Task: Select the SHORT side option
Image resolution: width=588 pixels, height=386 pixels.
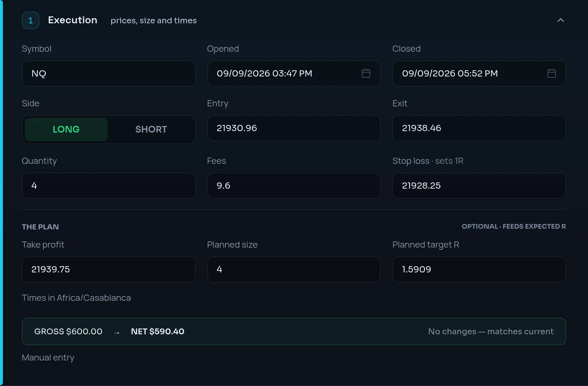Action: point(151,129)
